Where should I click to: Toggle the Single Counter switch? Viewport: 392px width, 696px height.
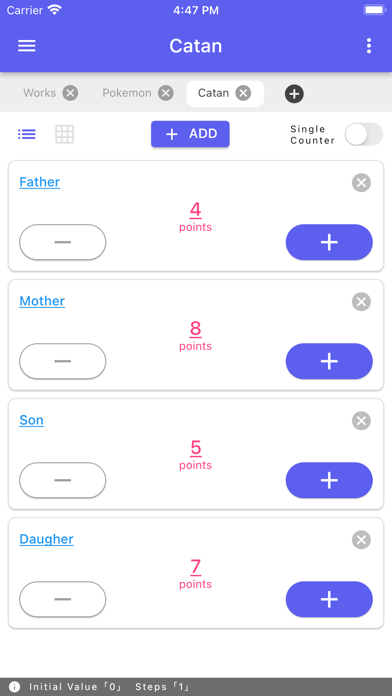point(364,134)
